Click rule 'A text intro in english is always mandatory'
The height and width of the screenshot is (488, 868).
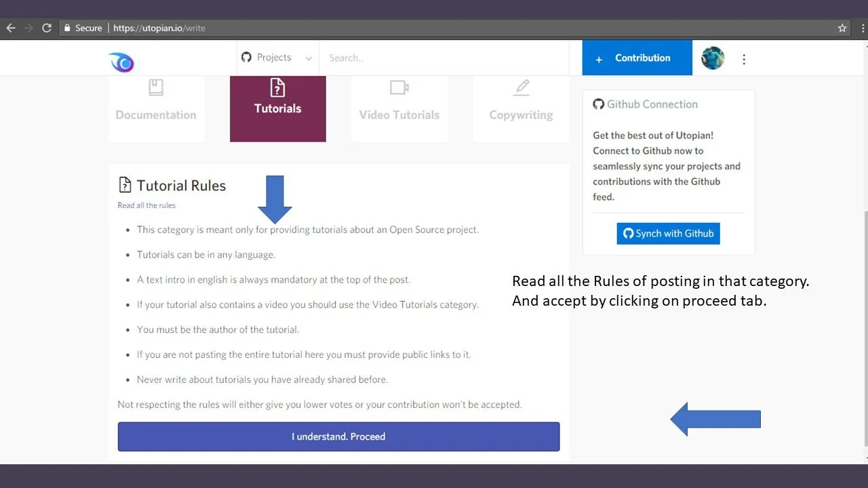pos(273,279)
